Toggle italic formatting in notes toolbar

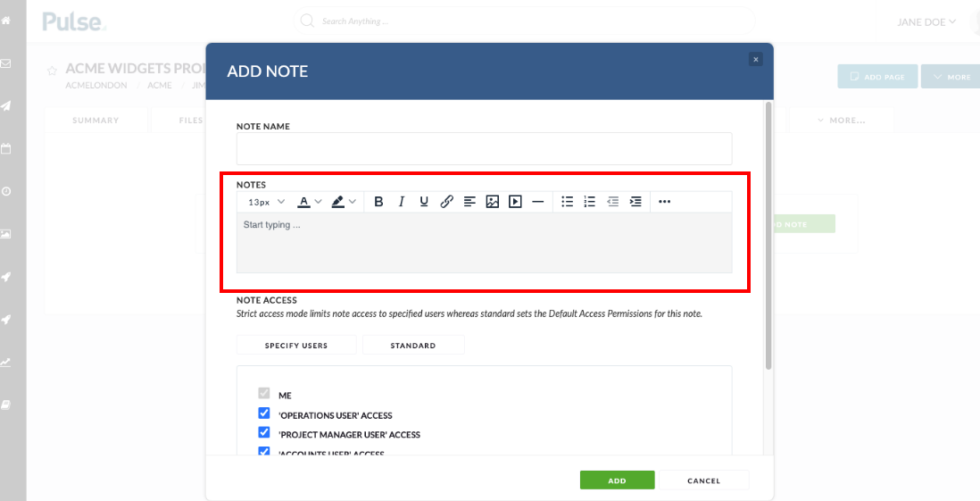402,202
